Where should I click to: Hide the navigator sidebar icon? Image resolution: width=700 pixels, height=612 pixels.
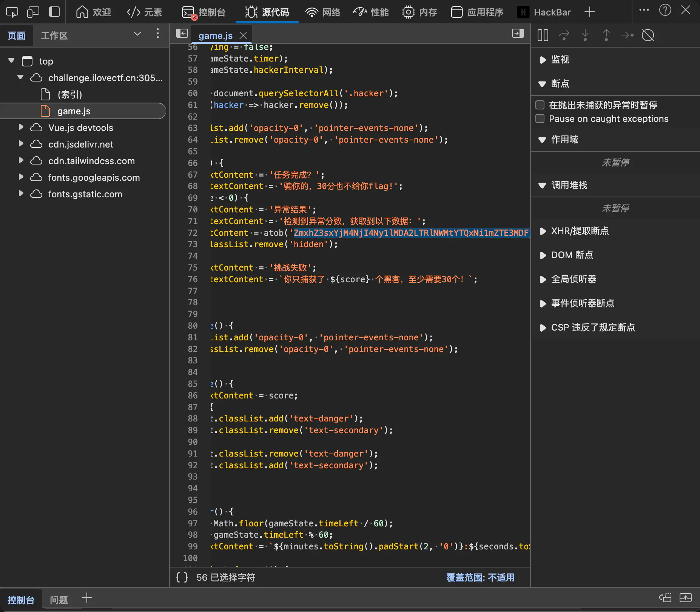tap(182, 34)
